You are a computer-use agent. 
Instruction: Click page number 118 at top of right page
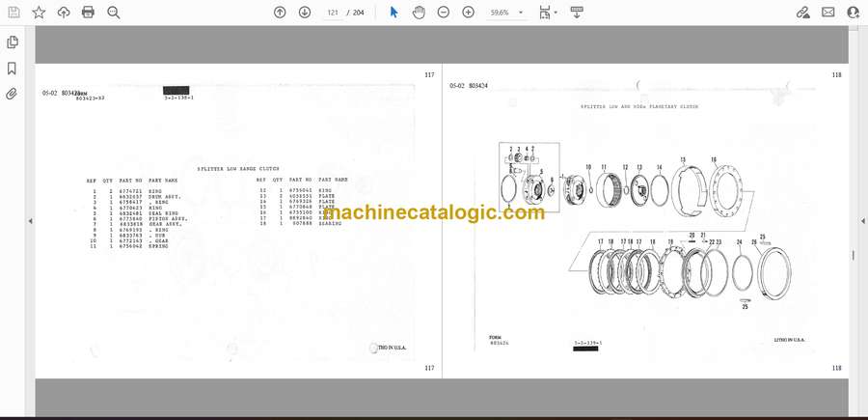[836, 75]
